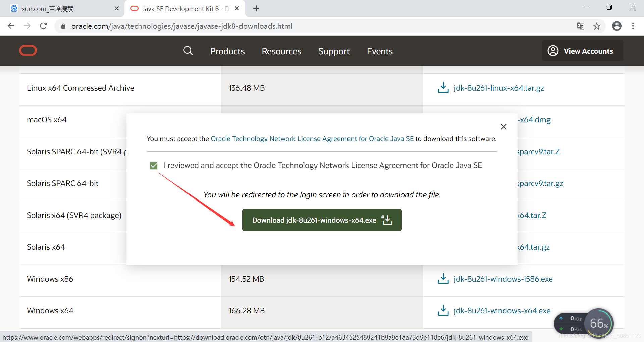Open the search magnifier in the Oracle header
The image size is (644, 342).
point(188,51)
